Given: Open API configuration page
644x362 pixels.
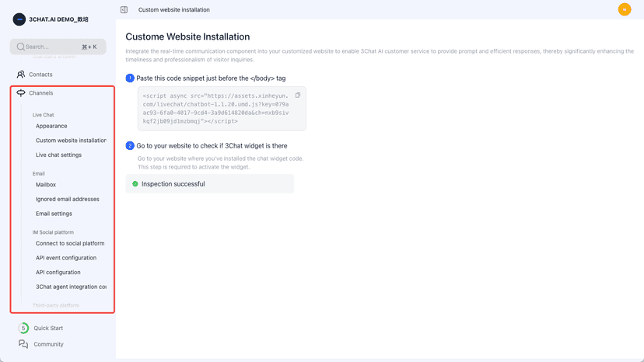Looking at the screenshot, I should click(58, 272).
